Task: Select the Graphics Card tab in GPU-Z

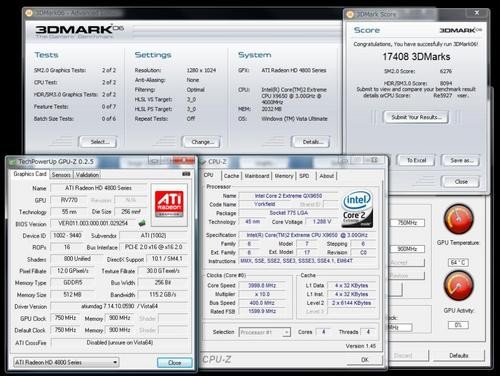Action: pyautogui.click(x=30, y=174)
